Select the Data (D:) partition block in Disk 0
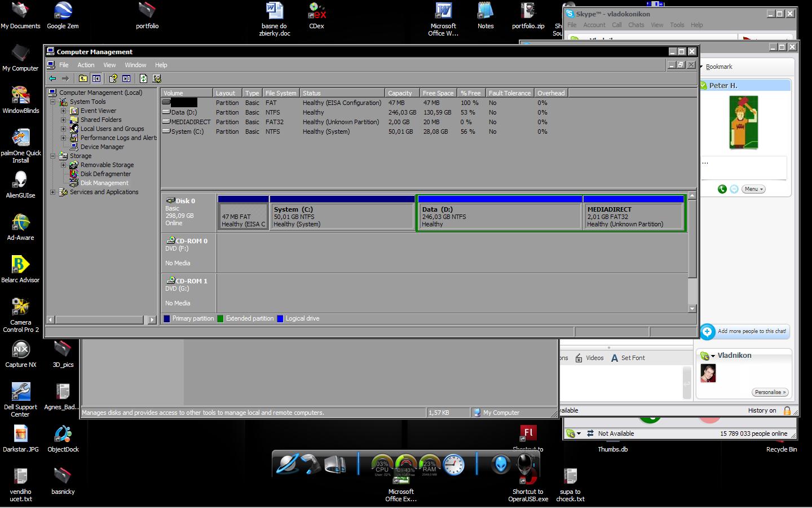Image resolution: width=812 pixels, height=508 pixels. coord(500,213)
